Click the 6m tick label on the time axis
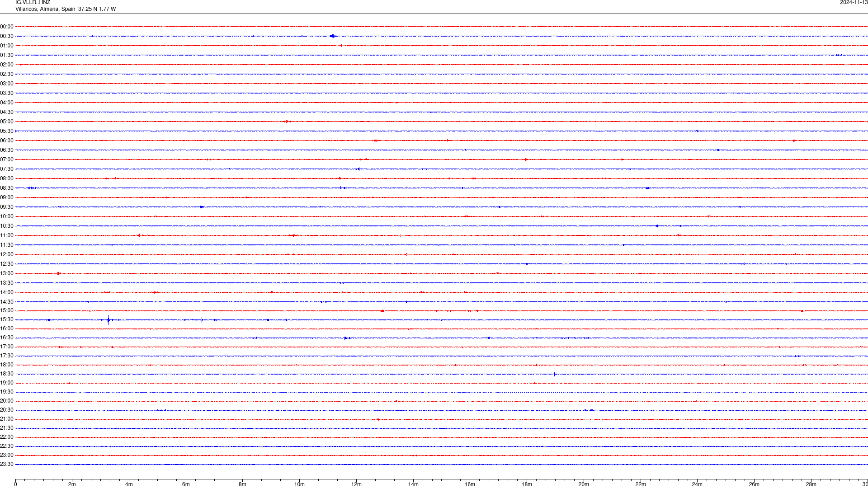The height and width of the screenshot is (488, 868). click(186, 484)
